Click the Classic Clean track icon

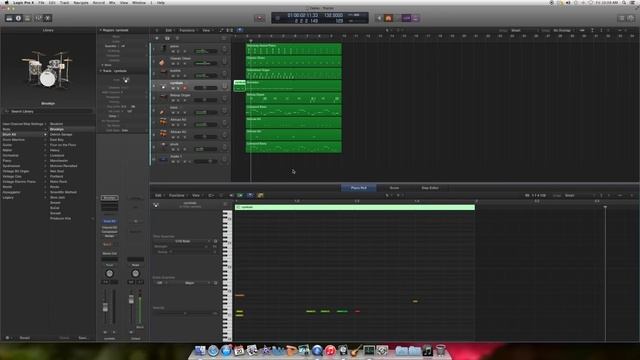click(164, 61)
